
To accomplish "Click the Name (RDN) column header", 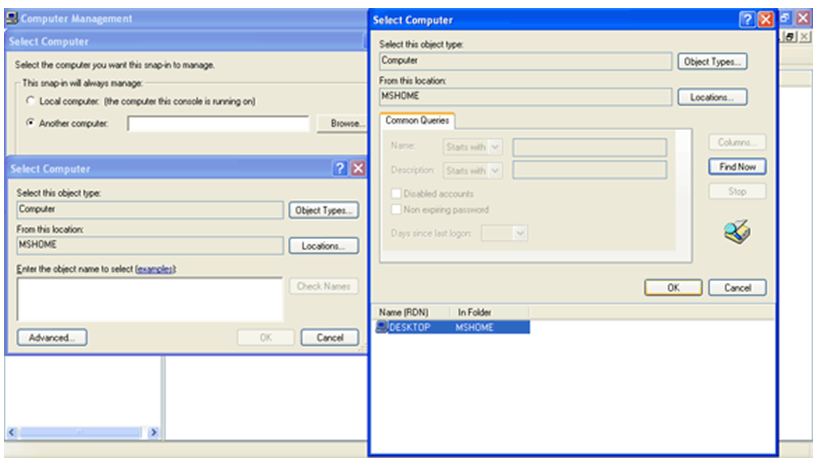I will pos(409,312).
